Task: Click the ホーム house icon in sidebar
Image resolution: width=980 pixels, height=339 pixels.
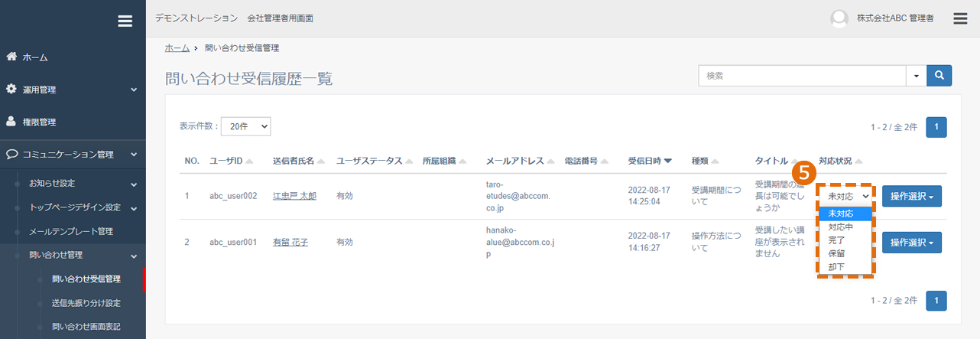Action: click(x=11, y=57)
